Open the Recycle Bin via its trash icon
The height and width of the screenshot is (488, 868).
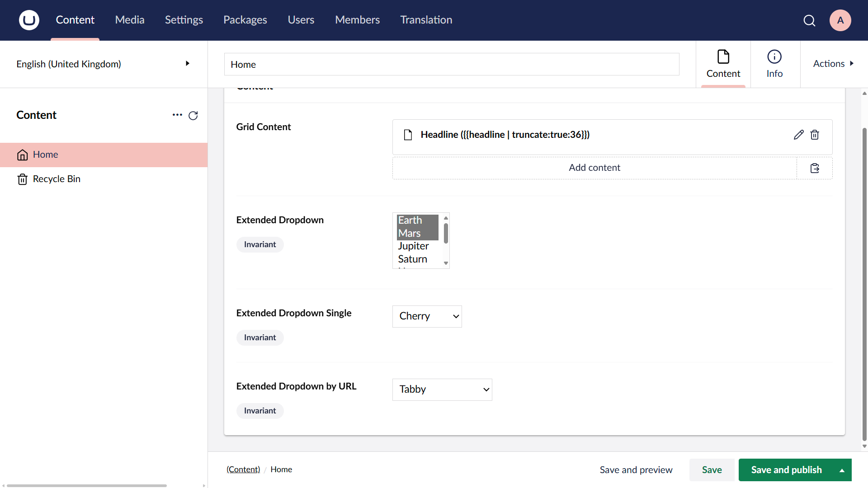(x=22, y=179)
